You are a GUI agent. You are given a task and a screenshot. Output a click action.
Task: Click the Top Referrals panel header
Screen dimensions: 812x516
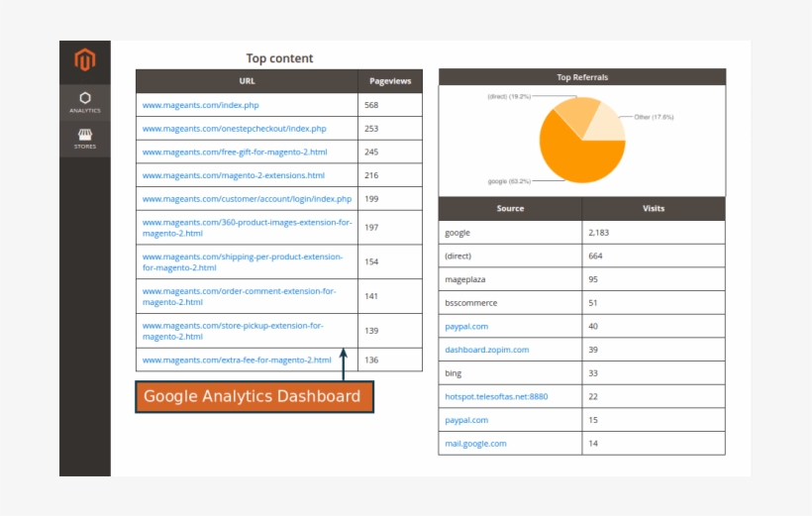point(582,77)
